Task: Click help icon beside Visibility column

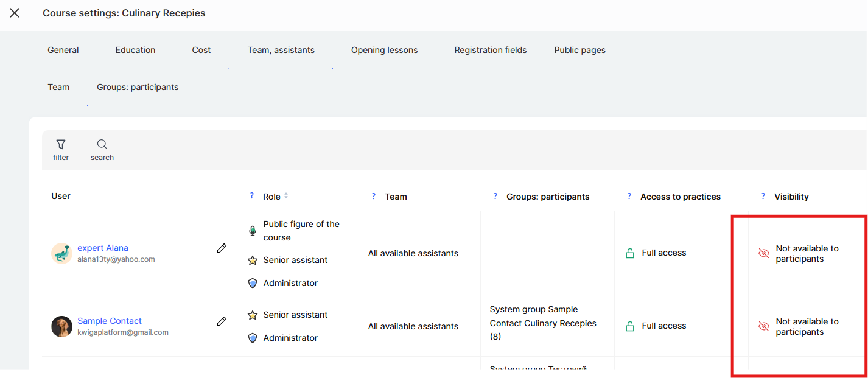Action: coord(763,196)
